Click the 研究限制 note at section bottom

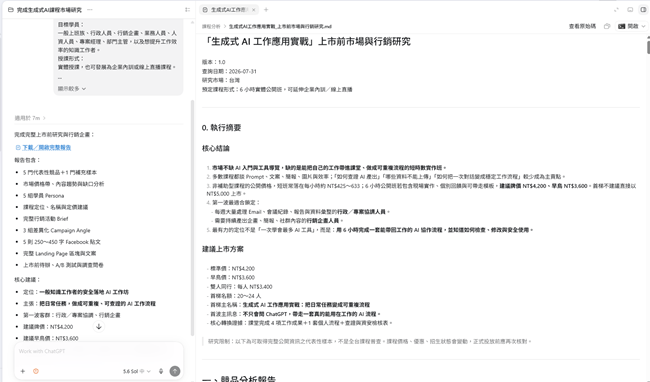pyautogui.click(x=369, y=342)
